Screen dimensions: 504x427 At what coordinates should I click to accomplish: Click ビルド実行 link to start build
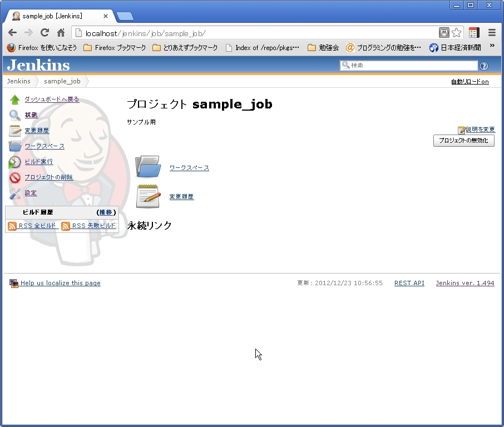[39, 162]
